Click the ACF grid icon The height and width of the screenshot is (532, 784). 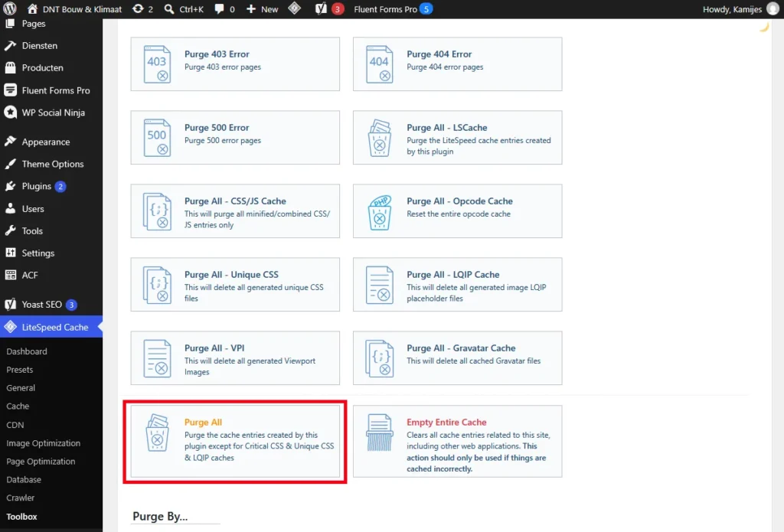(x=11, y=275)
